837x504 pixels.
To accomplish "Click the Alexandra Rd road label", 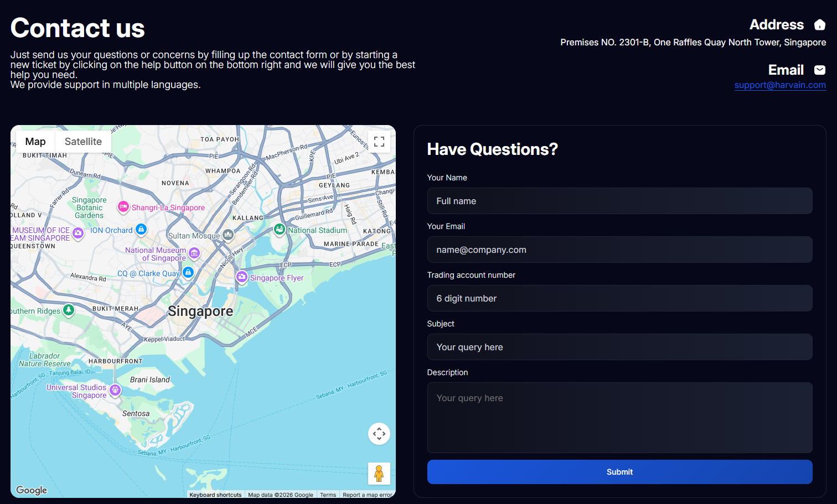I will (x=88, y=277).
